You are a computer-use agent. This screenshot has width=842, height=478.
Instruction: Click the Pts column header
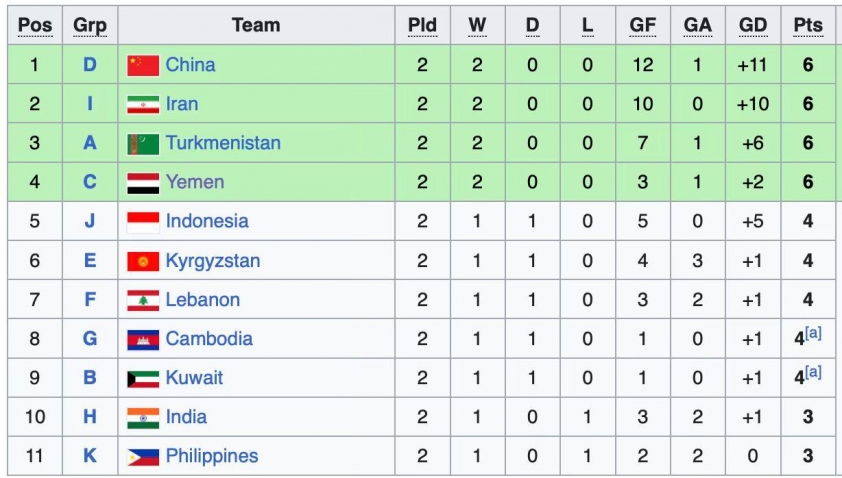click(808, 25)
